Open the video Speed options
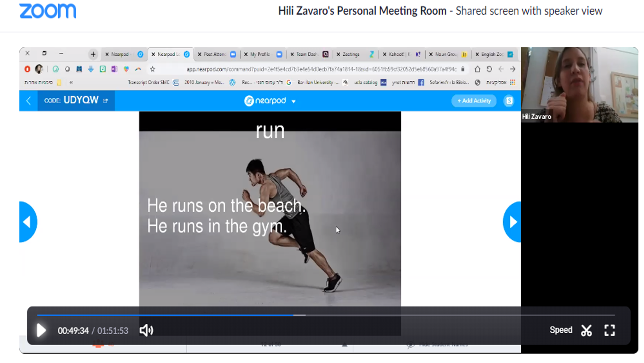 click(561, 330)
